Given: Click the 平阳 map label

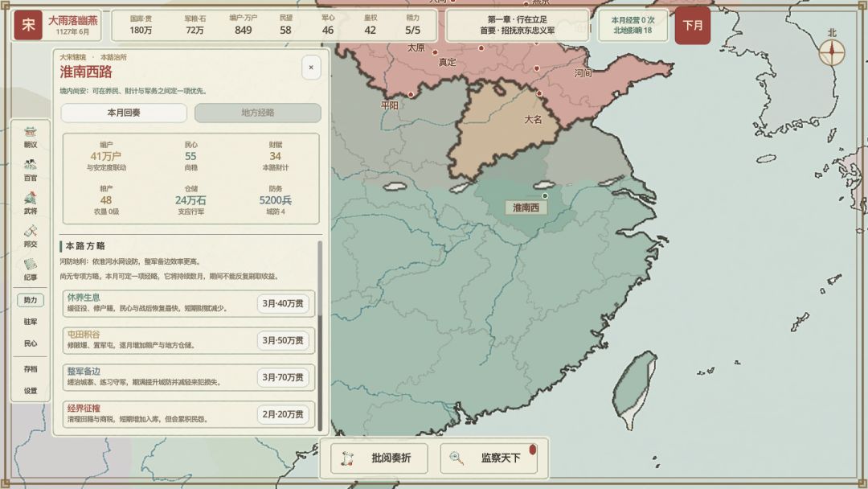Looking at the screenshot, I should point(390,105).
